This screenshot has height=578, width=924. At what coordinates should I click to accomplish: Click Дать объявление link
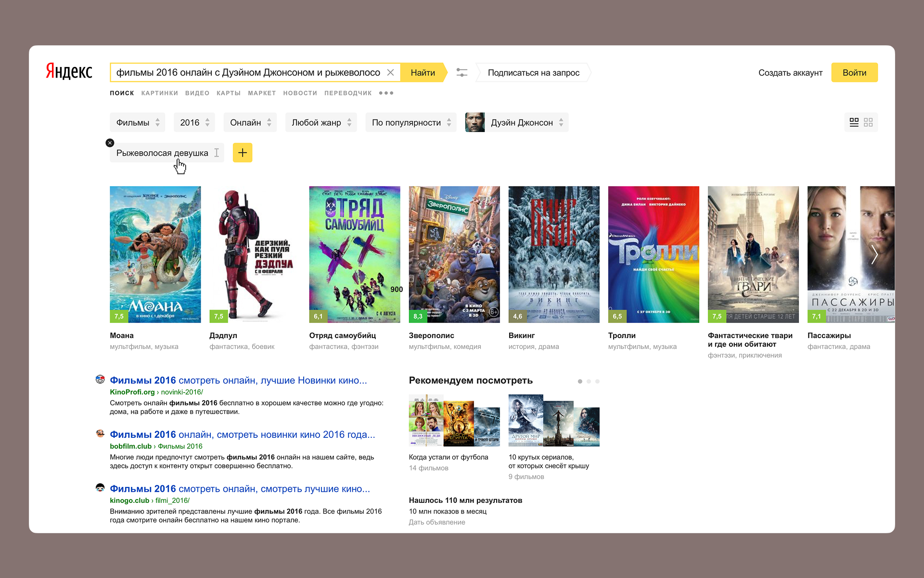437,522
